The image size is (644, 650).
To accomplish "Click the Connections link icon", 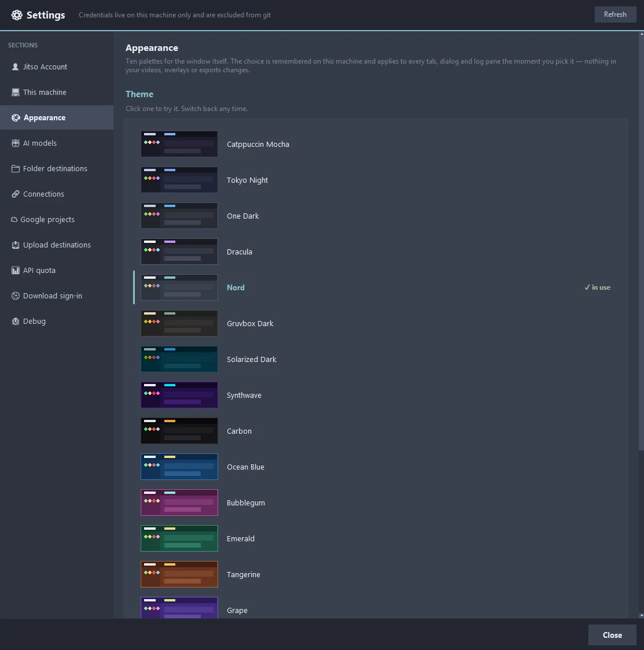I will pos(16,194).
